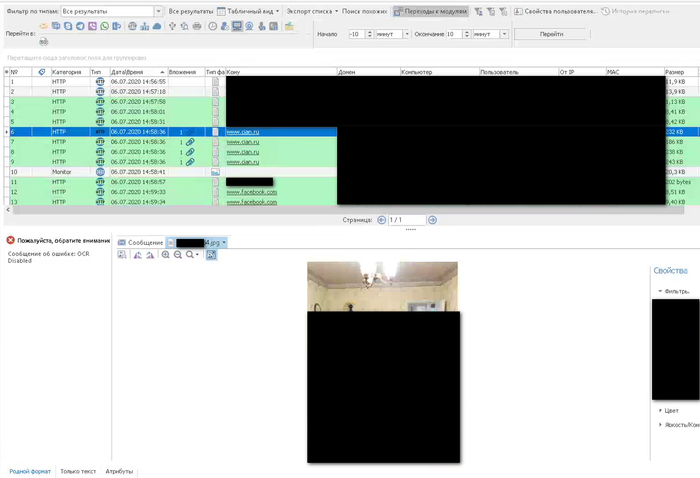Click the save image icon in preview toolbar
Viewport: 700px width, 478px height.
(121, 254)
